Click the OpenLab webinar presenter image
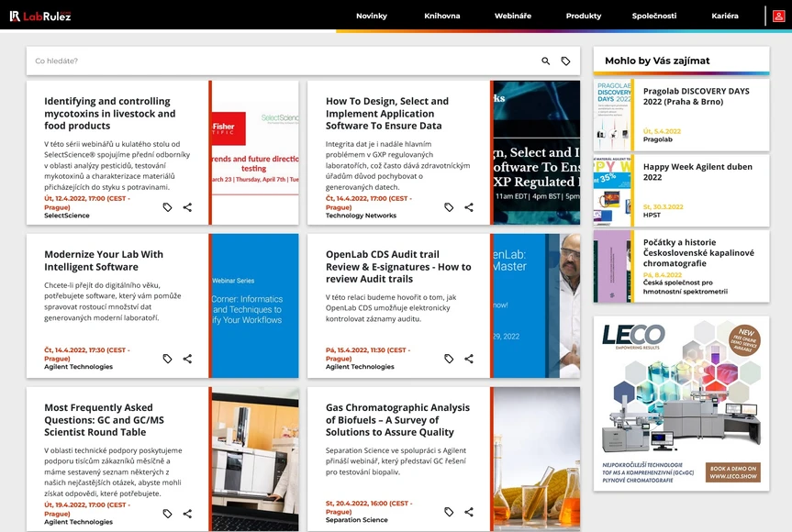The width and height of the screenshot is (792, 532). click(537, 305)
